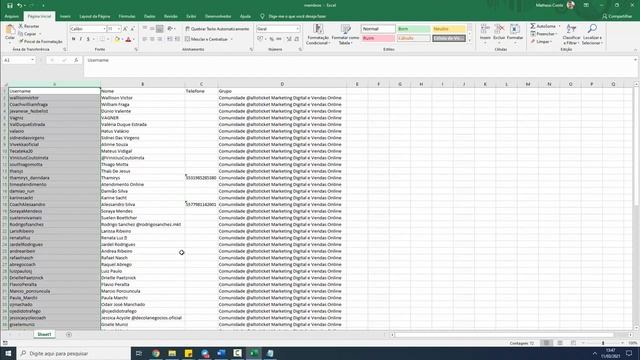
Task: Click Compartilhar share button
Action: [617, 16]
